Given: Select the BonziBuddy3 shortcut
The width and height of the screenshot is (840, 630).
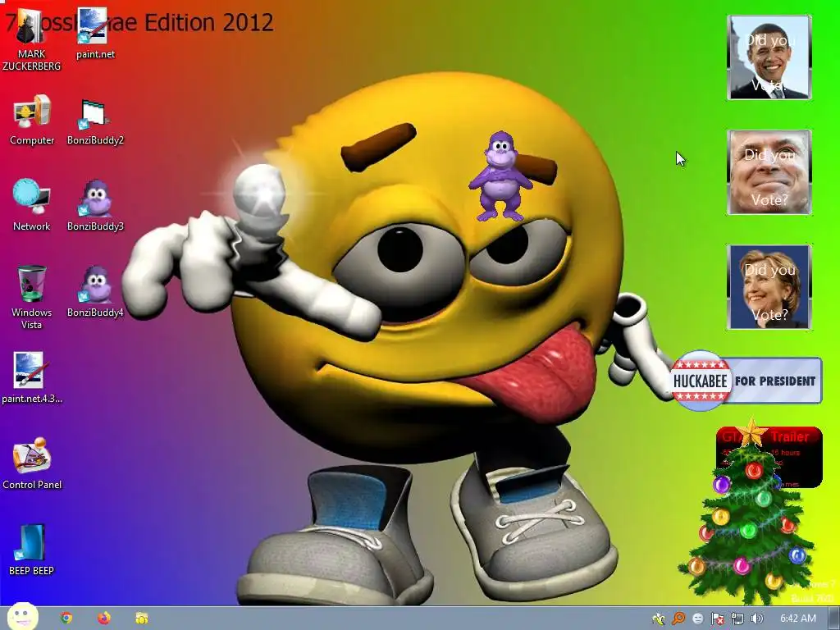Looking at the screenshot, I should tap(95, 206).
